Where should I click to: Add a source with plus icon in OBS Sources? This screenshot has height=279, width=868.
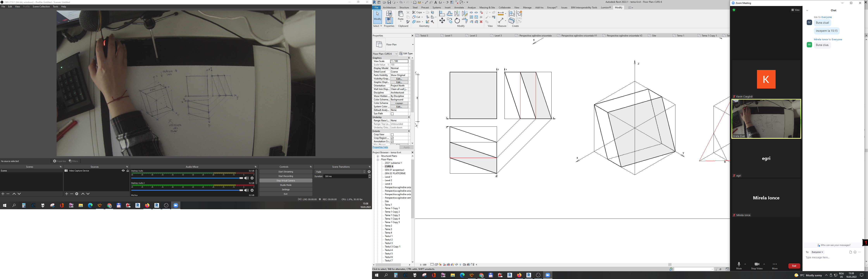tap(66, 194)
